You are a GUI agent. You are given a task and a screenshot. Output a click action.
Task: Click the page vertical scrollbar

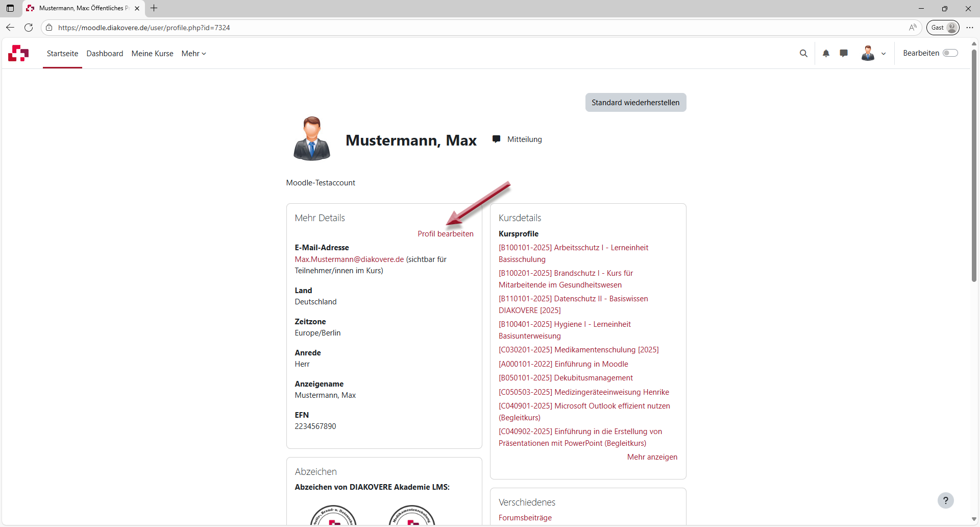pyautogui.click(x=974, y=163)
